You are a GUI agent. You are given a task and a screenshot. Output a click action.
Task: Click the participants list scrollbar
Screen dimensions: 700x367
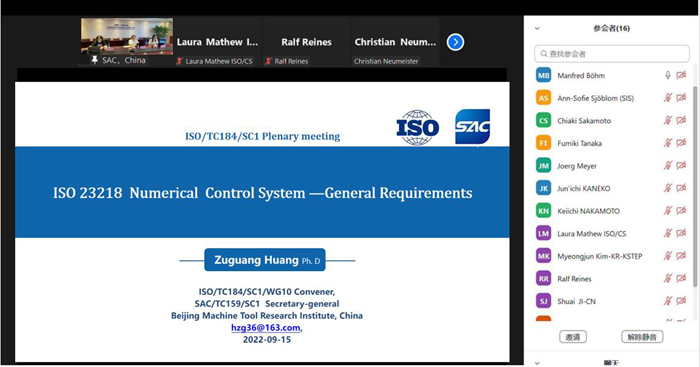click(x=695, y=187)
